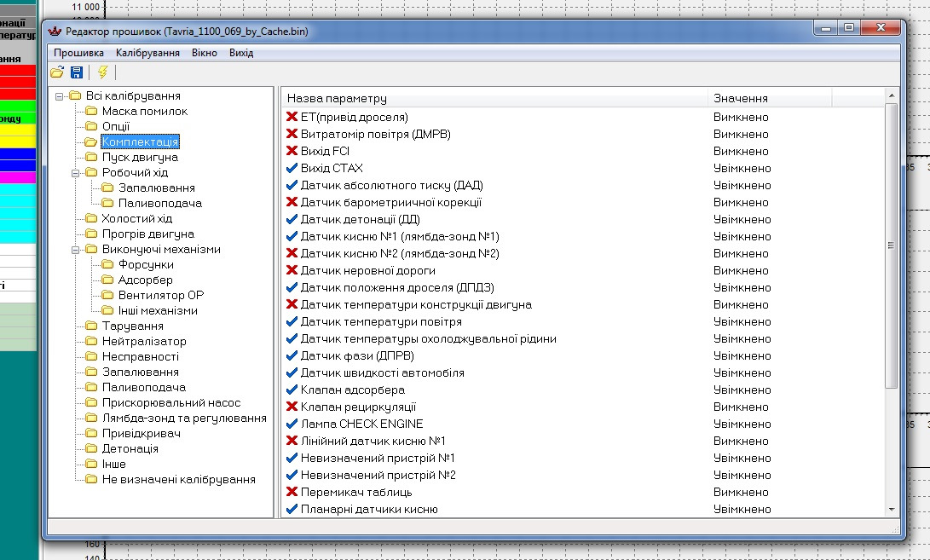Select Паливоподача under Робочий хід
This screenshot has width=930, height=560.
pos(160,204)
